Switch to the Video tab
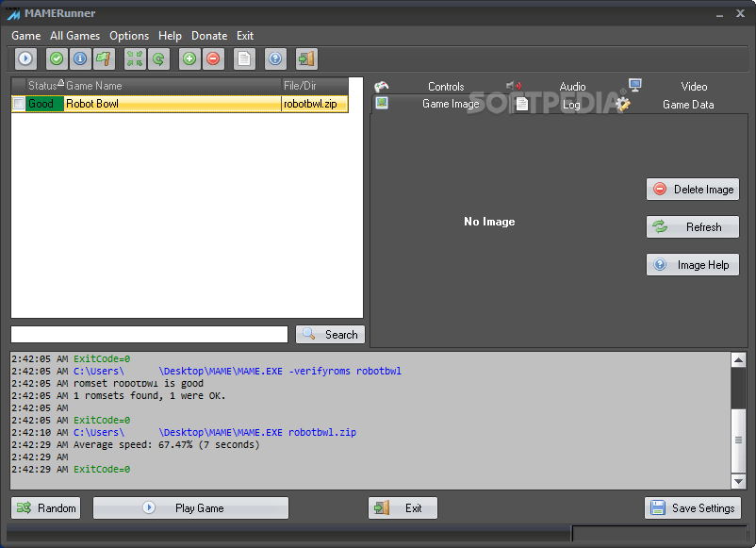This screenshot has height=548, width=756. 694,87
